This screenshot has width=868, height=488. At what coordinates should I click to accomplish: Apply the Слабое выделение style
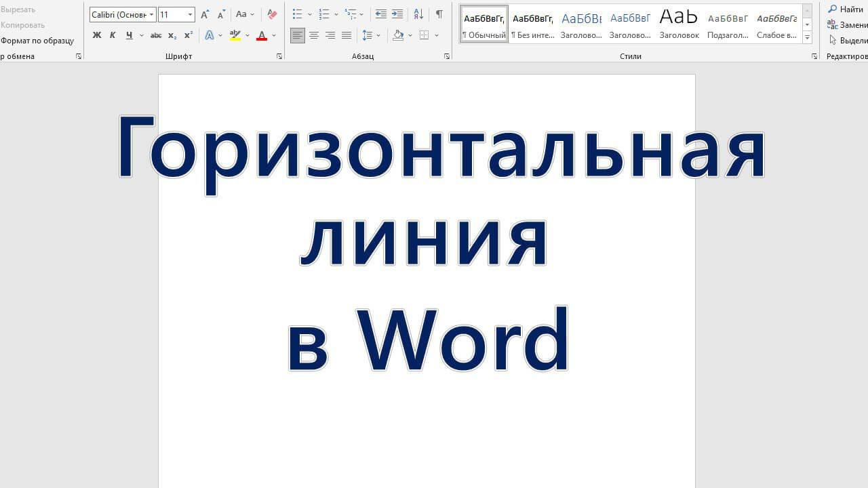776,24
